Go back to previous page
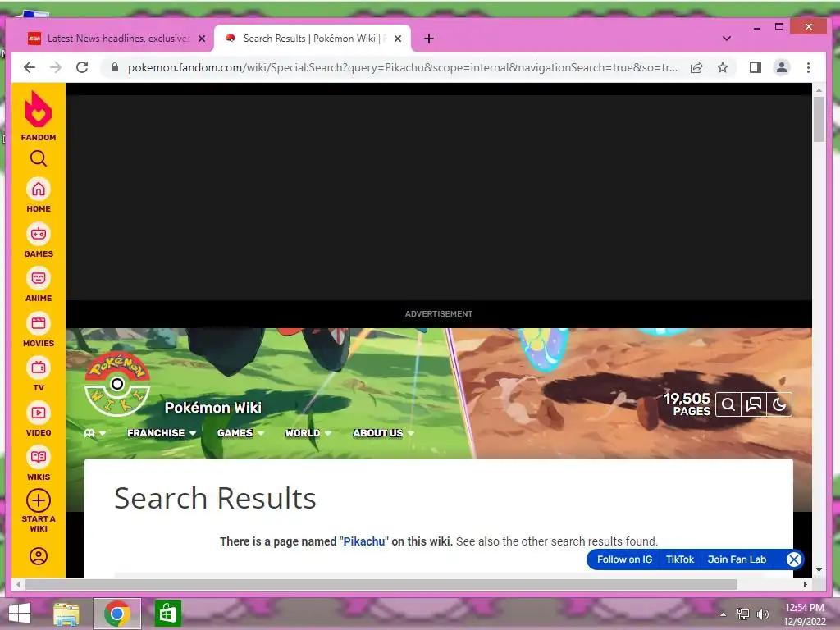Image resolution: width=840 pixels, height=630 pixels. click(x=30, y=67)
